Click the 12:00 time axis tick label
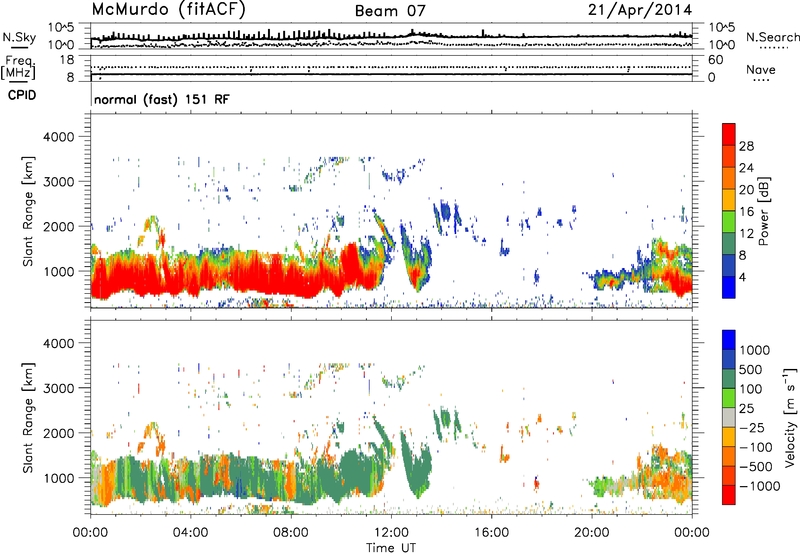 click(x=391, y=533)
